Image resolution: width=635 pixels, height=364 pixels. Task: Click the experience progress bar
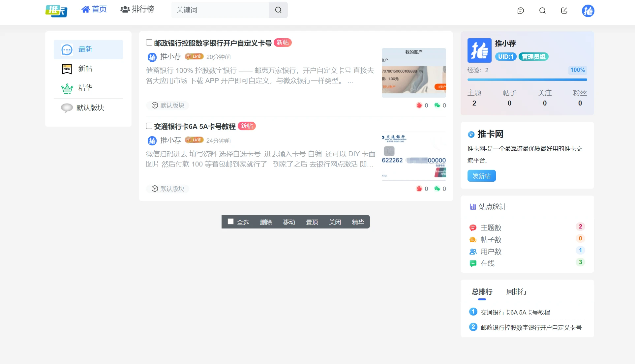[x=527, y=79]
